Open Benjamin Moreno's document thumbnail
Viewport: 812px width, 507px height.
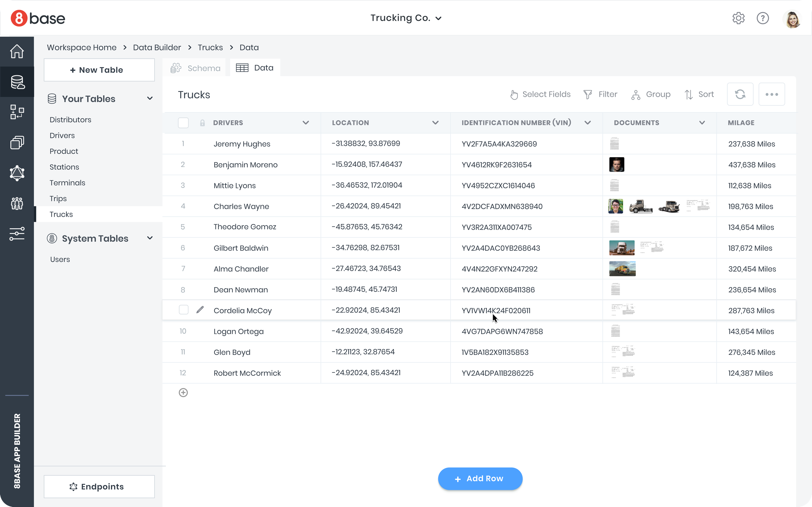coord(616,165)
